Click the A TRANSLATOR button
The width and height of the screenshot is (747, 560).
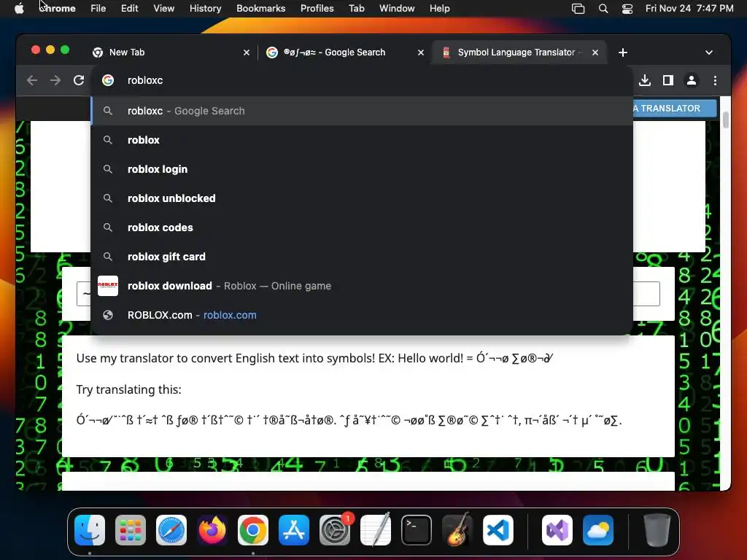tap(674, 109)
